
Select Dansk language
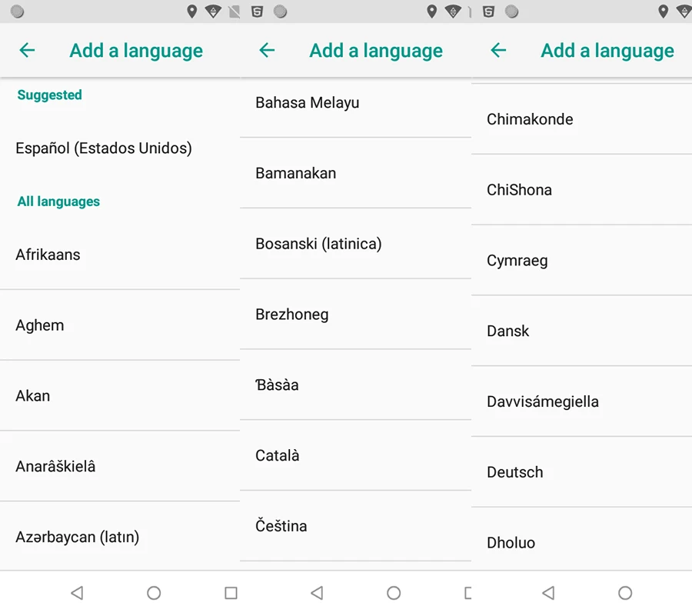coord(582,331)
